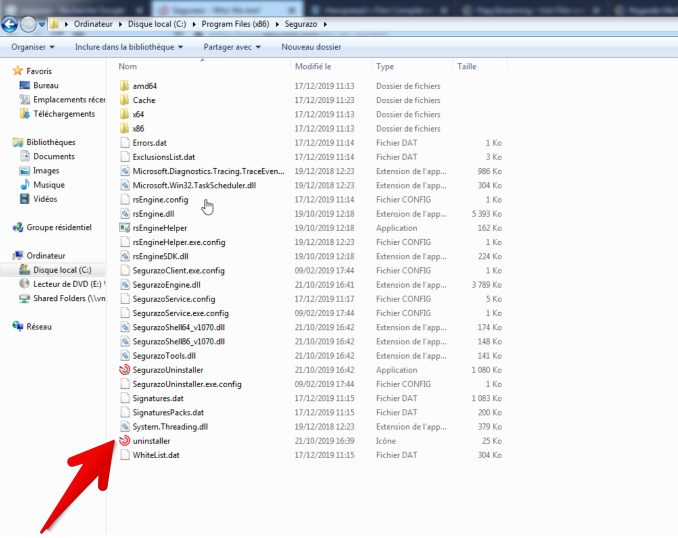This screenshot has height=538, width=678.
Task: Expand arrow after Program Files (x86) breadcrumb
Action: pyautogui.click(x=277, y=24)
